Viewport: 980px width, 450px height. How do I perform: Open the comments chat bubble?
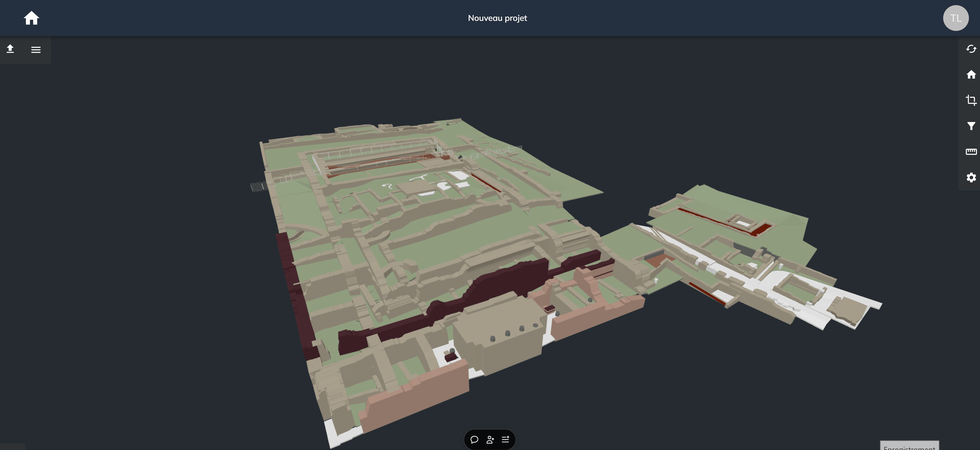coord(474,440)
